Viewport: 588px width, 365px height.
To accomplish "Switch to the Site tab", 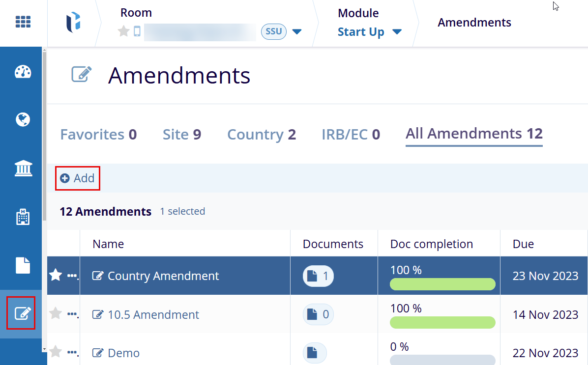I will 181,135.
